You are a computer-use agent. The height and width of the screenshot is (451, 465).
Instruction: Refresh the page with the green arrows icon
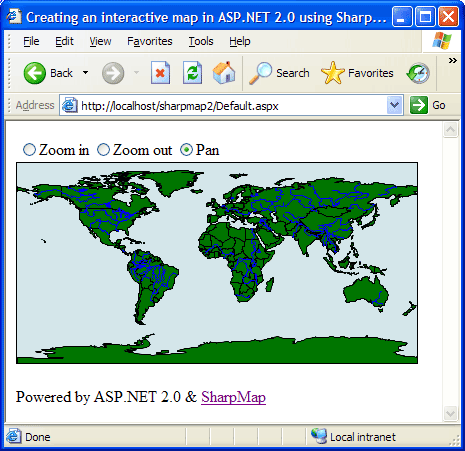point(192,73)
